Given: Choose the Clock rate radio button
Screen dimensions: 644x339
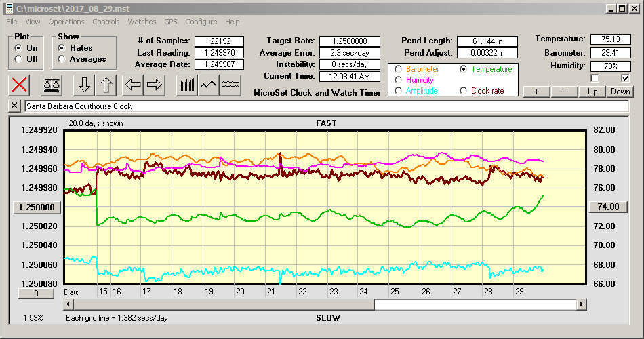Looking at the screenshot, I should (x=464, y=90).
